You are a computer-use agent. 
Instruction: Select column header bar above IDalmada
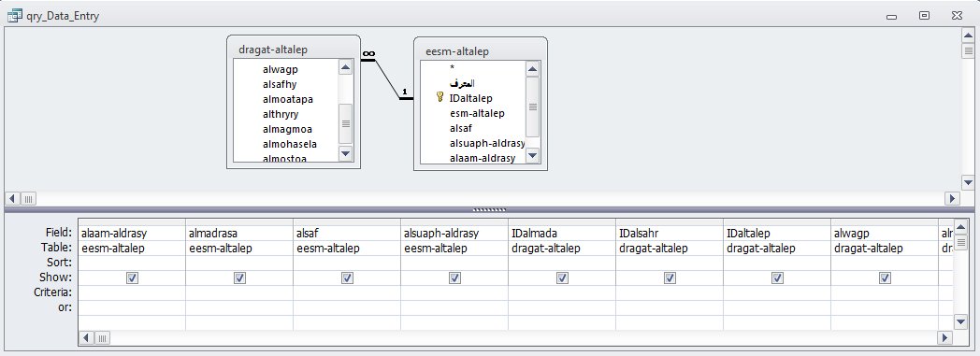562,222
